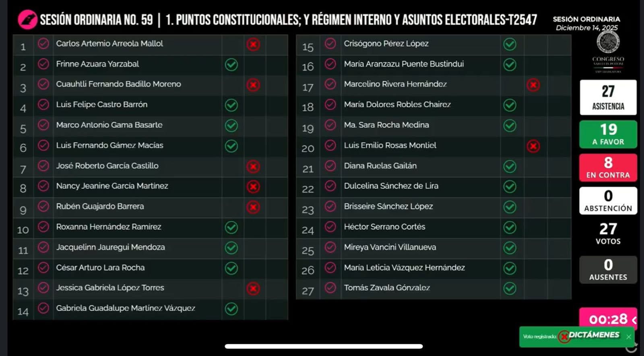The width and height of the screenshot is (644, 356).
Task: Toggle attendance check for Gabriela Guadalupe Martínez
Action: [x=43, y=308]
